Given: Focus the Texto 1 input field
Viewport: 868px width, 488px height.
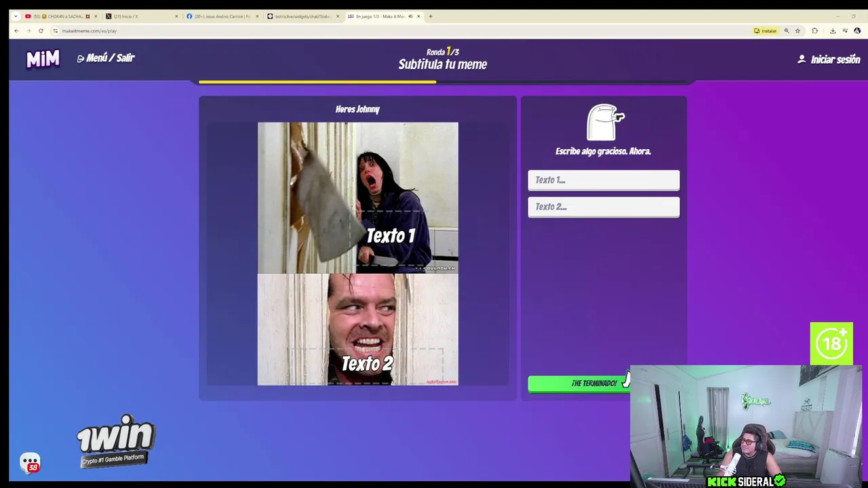Looking at the screenshot, I should [604, 180].
